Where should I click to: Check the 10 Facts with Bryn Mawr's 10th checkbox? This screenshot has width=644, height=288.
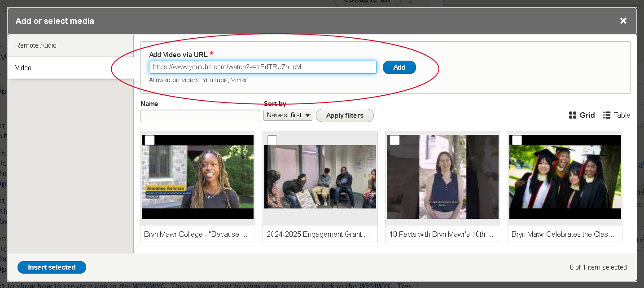394,140
